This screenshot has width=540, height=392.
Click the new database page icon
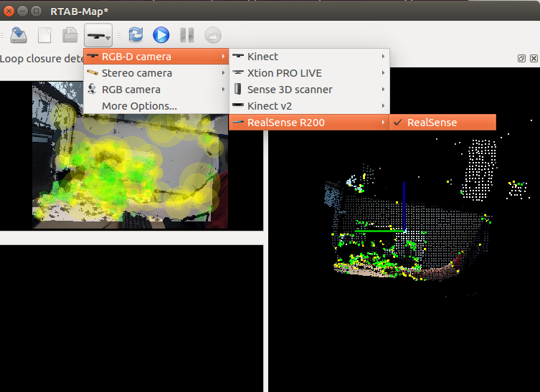(44, 34)
